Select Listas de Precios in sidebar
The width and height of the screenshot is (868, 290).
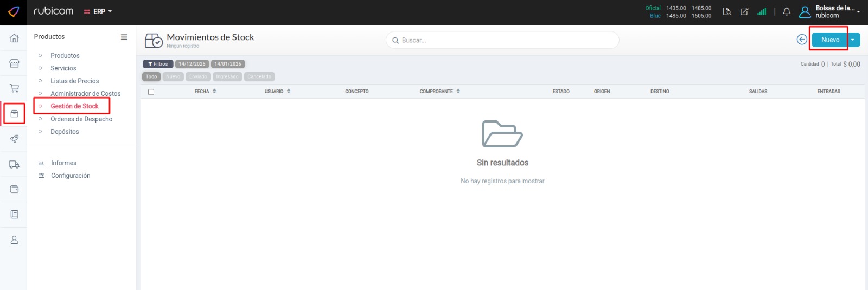point(75,81)
